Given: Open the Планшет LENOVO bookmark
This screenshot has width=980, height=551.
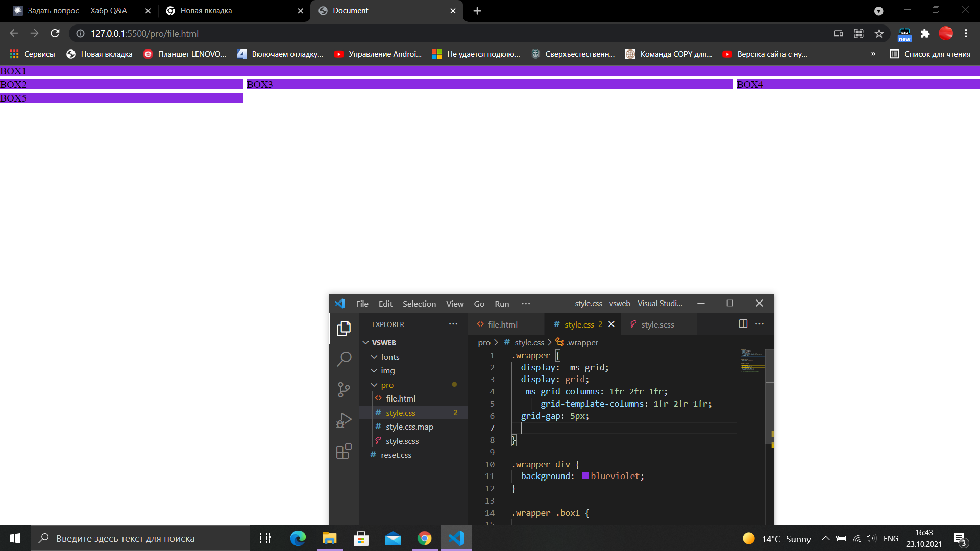Looking at the screenshot, I should pyautogui.click(x=185, y=54).
